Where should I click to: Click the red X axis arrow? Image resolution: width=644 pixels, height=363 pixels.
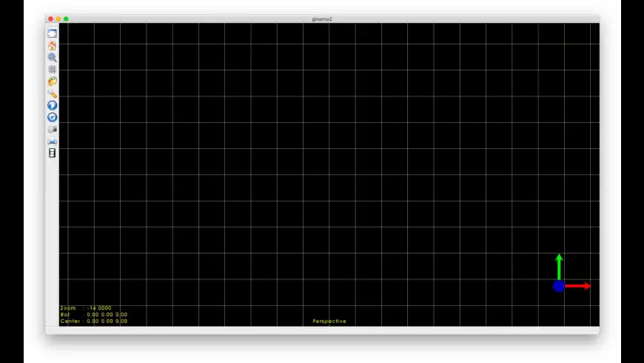point(578,286)
